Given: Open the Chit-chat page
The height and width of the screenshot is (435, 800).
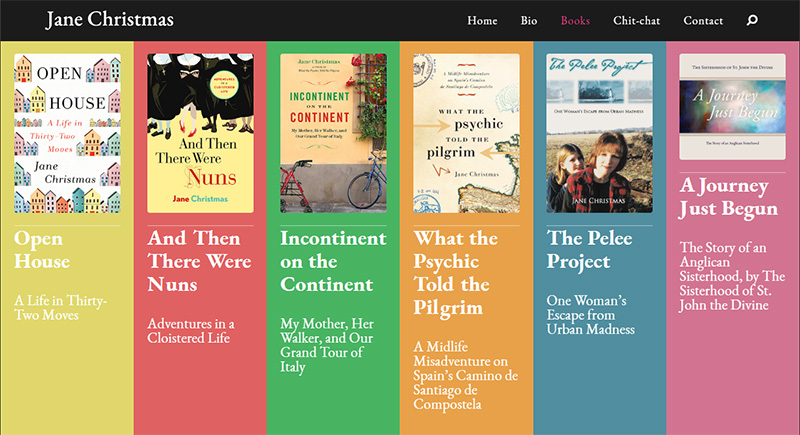Looking at the screenshot, I should point(636,21).
